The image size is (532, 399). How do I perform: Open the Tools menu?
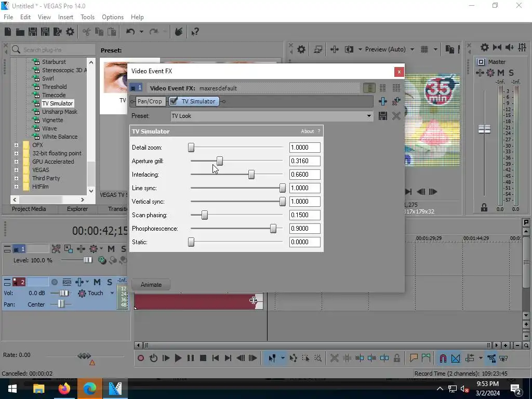coord(87,17)
